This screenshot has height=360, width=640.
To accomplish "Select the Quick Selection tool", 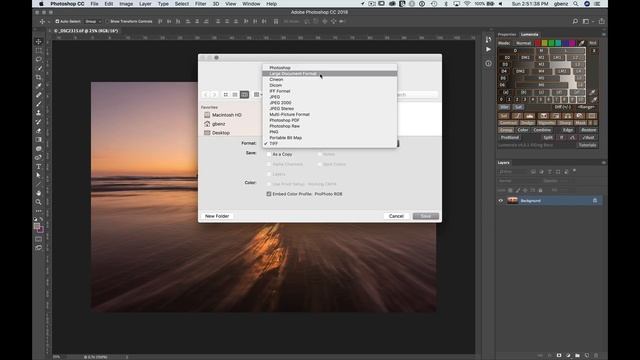I will point(39,68).
